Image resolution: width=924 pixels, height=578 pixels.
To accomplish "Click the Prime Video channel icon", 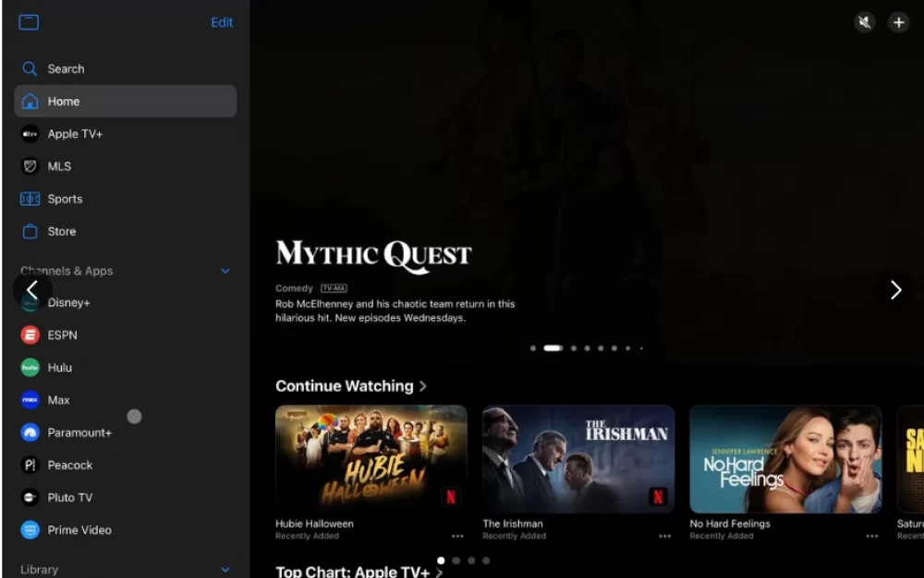I will click(30, 530).
